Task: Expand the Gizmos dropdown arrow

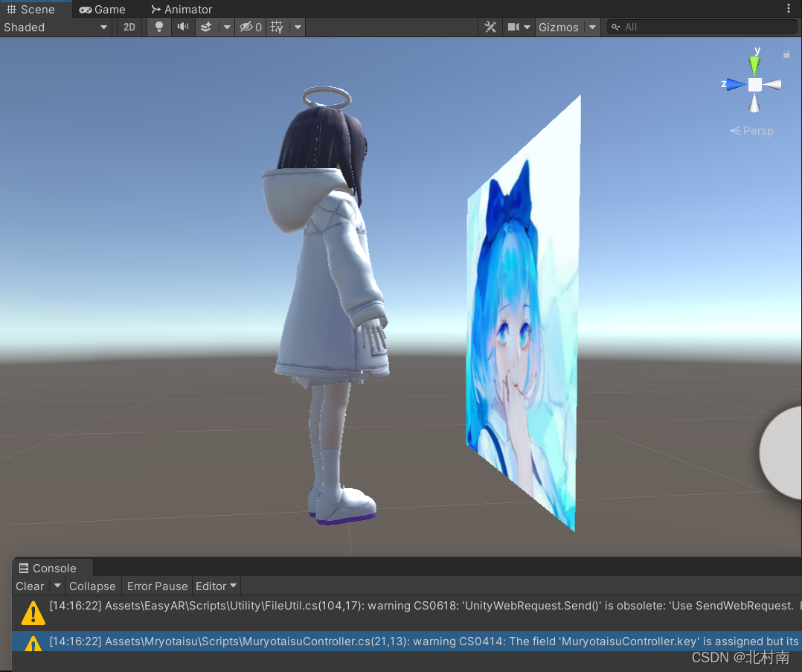Action: pyautogui.click(x=592, y=27)
